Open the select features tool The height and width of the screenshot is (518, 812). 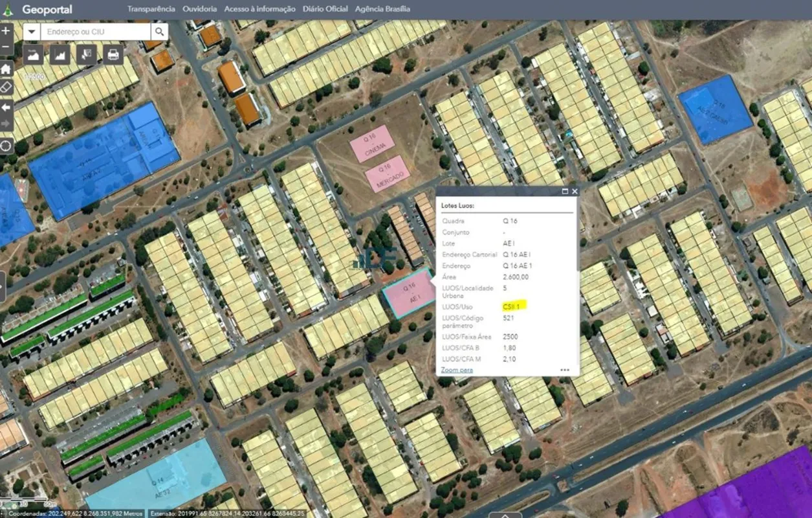click(x=86, y=54)
